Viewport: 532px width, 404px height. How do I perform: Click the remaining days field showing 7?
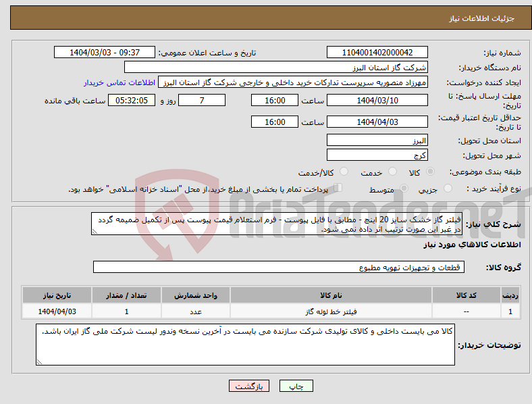202,100
